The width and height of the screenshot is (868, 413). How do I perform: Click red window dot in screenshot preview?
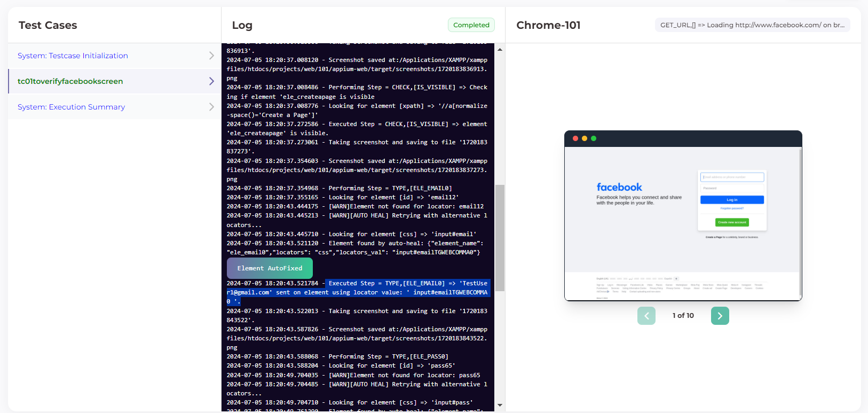[x=575, y=138]
